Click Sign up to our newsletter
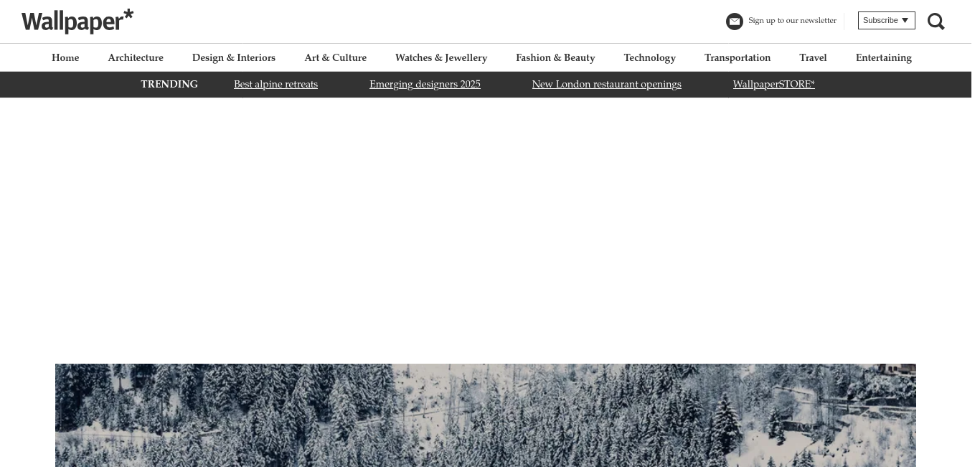The width and height of the screenshot is (980, 467). click(x=792, y=20)
